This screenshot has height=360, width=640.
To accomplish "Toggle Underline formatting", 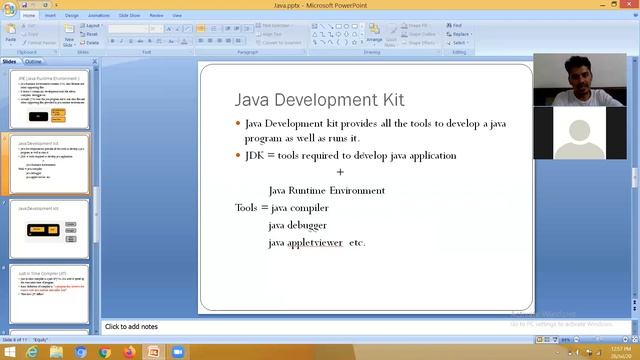I will click(131, 41).
